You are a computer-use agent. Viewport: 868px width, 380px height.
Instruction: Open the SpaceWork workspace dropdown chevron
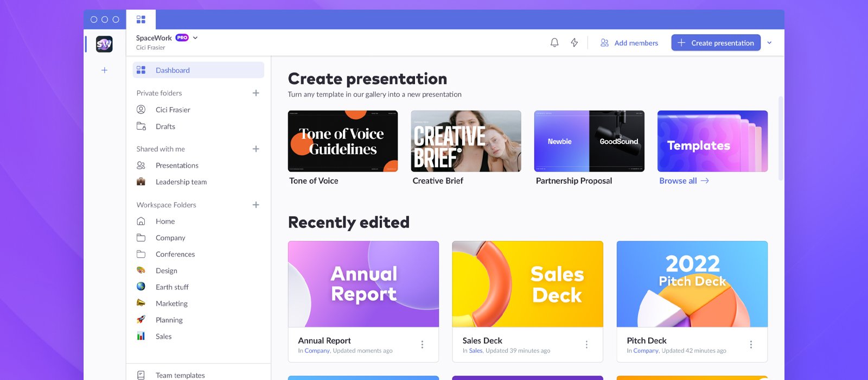[x=195, y=38]
